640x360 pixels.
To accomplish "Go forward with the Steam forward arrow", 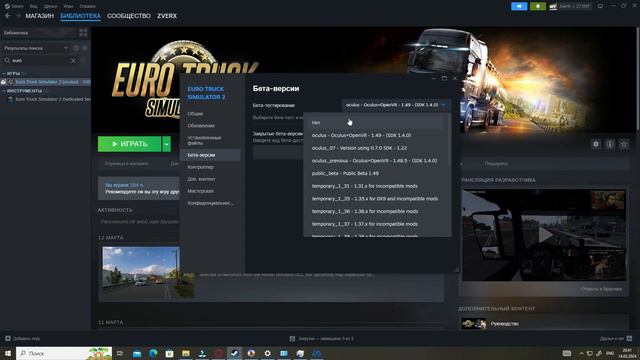I will (18, 16).
